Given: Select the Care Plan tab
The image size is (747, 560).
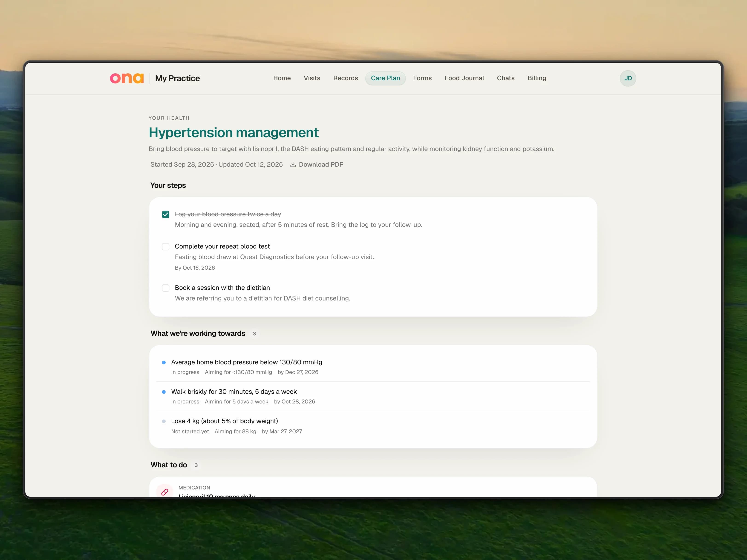Looking at the screenshot, I should [385, 78].
